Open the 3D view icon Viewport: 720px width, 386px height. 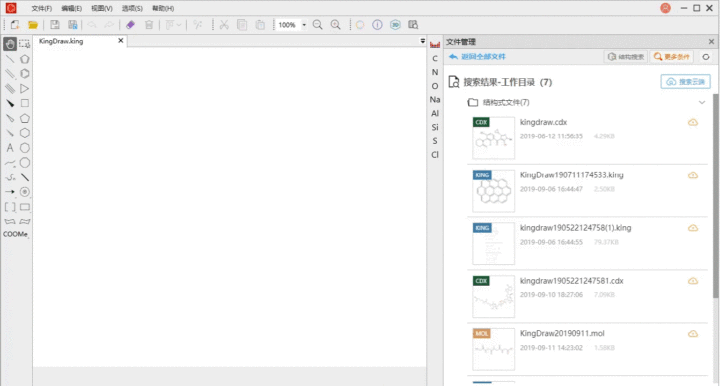[x=395, y=25]
